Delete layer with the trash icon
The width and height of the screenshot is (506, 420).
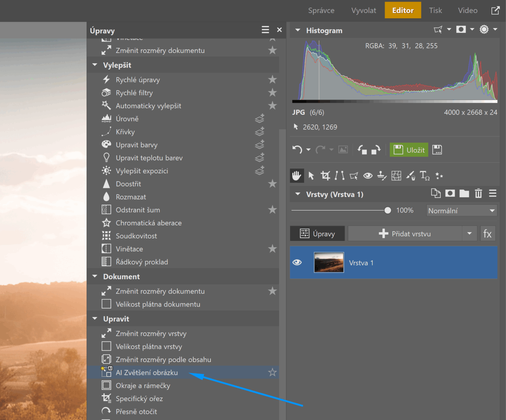tap(478, 193)
